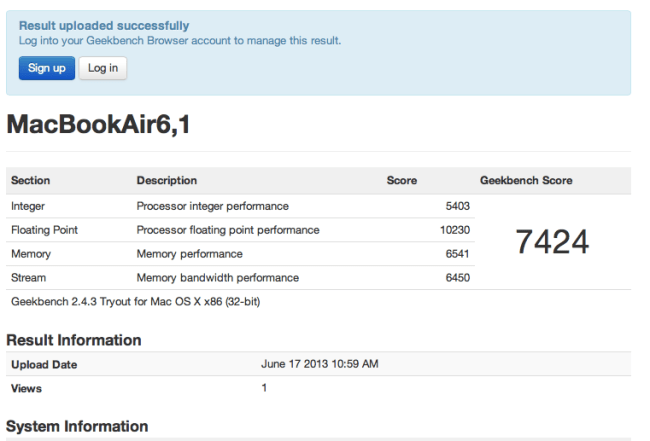Click the Memory section row label
This screenshot has height=441, width=650.
tap(30, 254)
